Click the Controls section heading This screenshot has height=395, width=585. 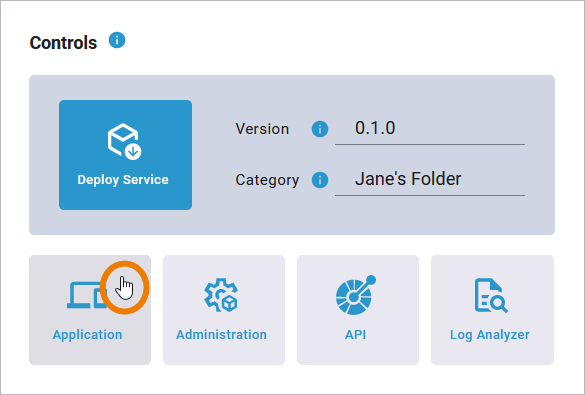click(x=63, y=43)
